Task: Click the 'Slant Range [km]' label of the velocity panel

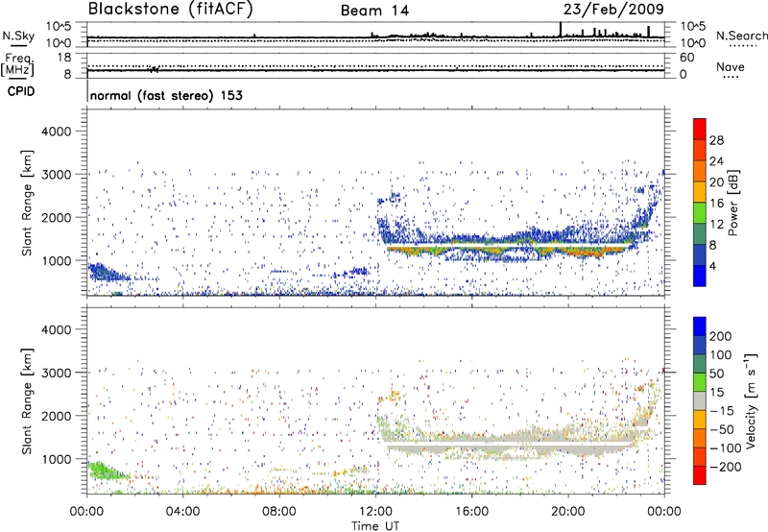Action: tap(27, 401)
